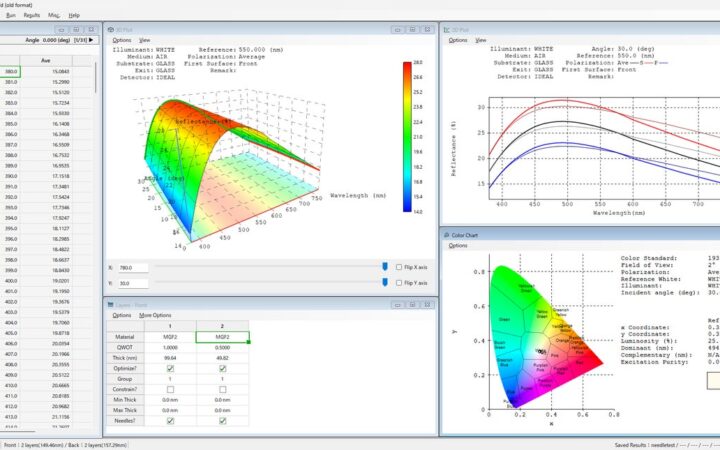
Task: Close the 3D Plot window
Action: 427,29
